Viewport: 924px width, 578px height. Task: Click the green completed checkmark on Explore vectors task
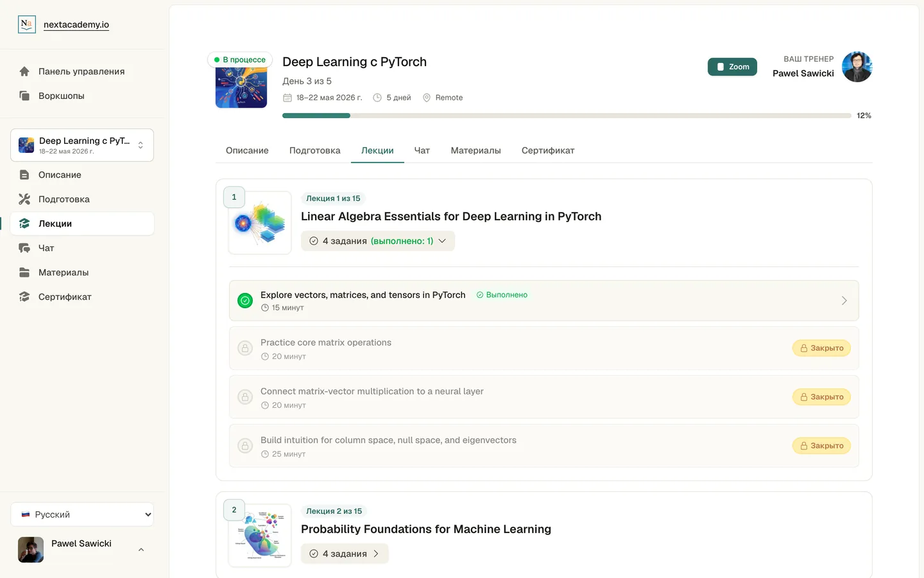[245, 301]
